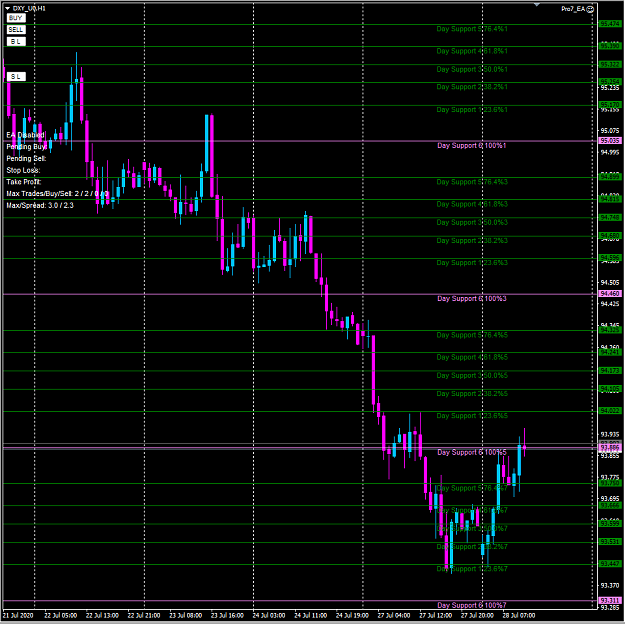Viewport: 625px width, 624px height.
Task: Click the '21 Jul 2020' time axis label
Action: (18, 616)
